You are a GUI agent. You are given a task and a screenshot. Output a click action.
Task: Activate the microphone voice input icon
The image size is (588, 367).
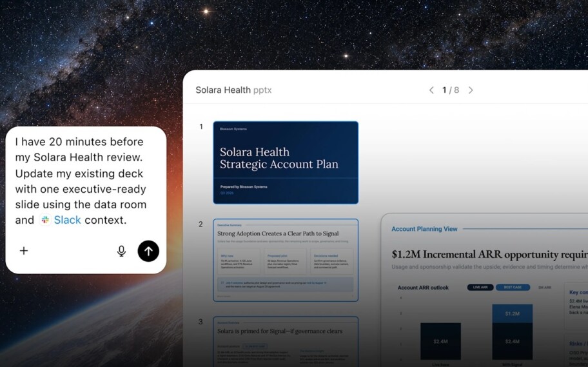[x=121, y=251]
